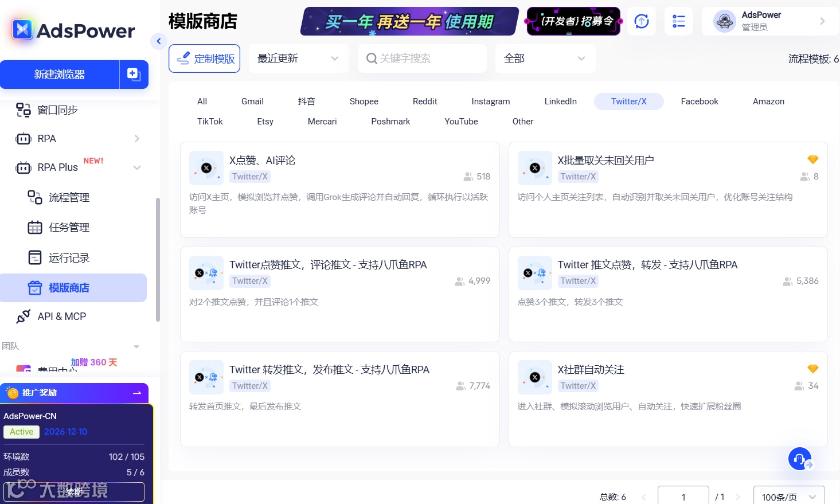Click the sidebar vertical scrollbar
Viewport: 840px width, 504px height.
click(158, 260)
